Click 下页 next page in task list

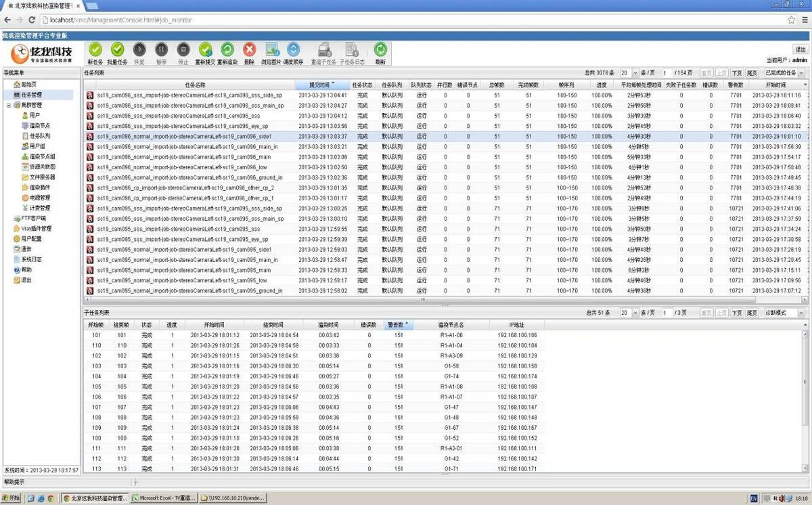coord(737,73)
